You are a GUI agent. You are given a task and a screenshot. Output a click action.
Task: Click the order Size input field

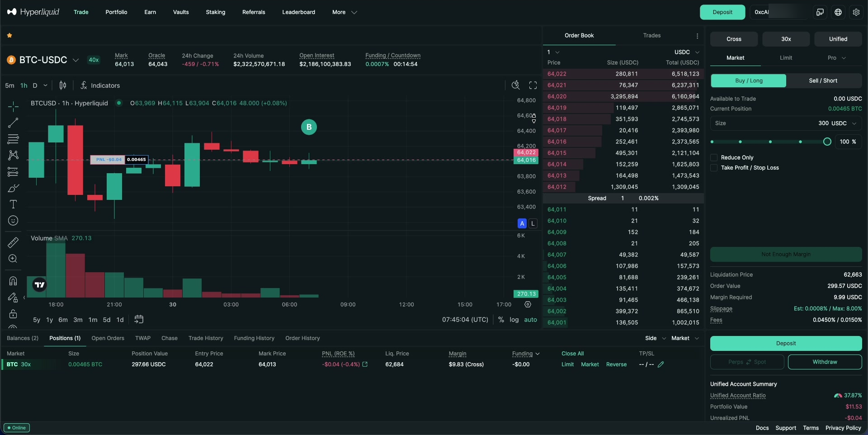(x=786, y=123)
